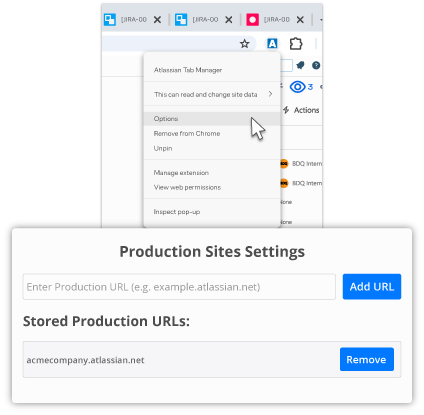The image size is (424, 415).
Task: Open the Actions lightning menu
Action: pyautogui.click(x=301, y=110)
